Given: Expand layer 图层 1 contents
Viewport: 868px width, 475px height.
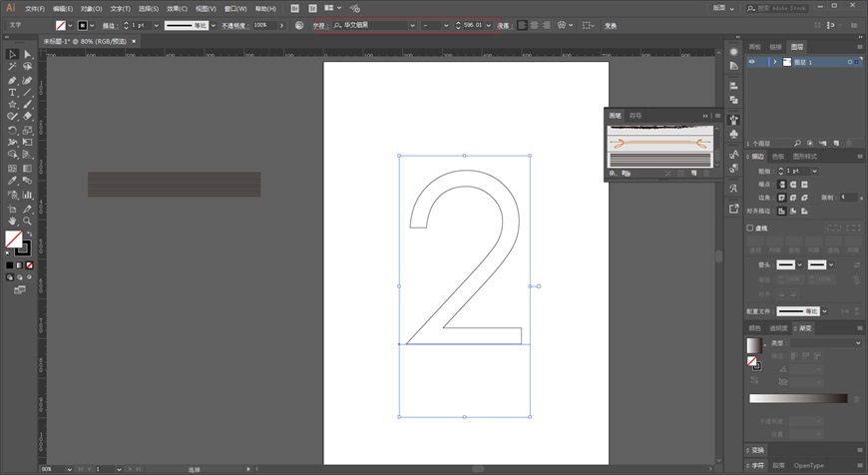Looking at the screenshot, I should coord(775,62).
